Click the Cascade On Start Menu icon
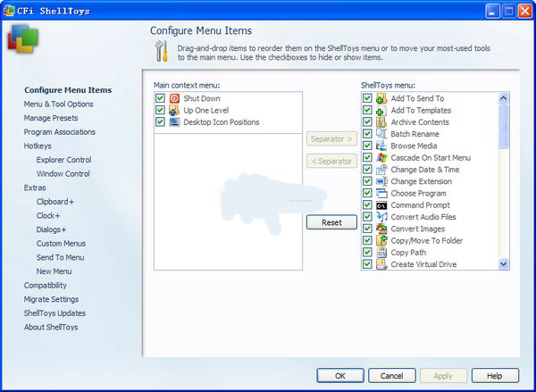The image size is (536, 392). (381, 157)
